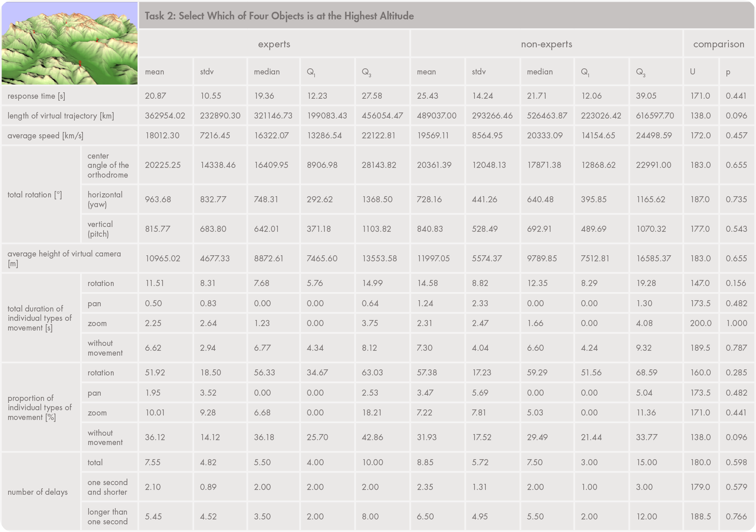Click the response time [s] row label

[36, 96]
